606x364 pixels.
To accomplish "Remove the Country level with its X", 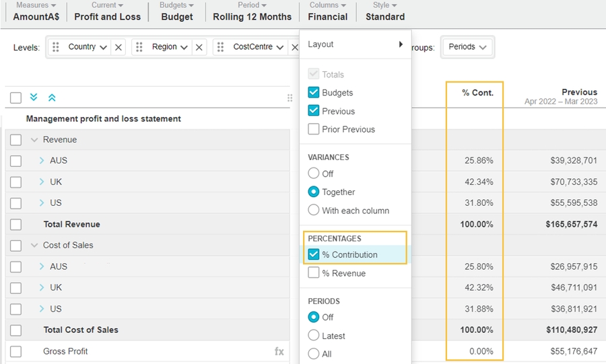I will (119, 47).
